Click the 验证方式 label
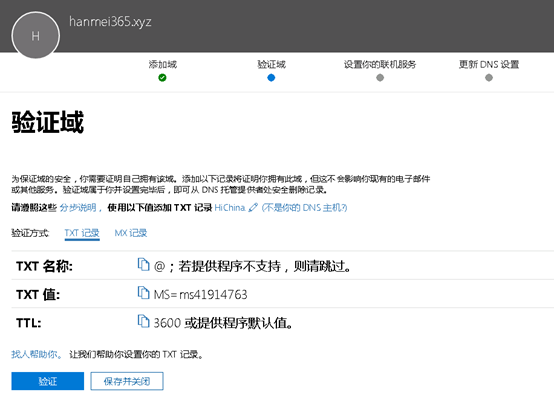The height and width of the screenshot is (398, 554). [x=30, y=233]
